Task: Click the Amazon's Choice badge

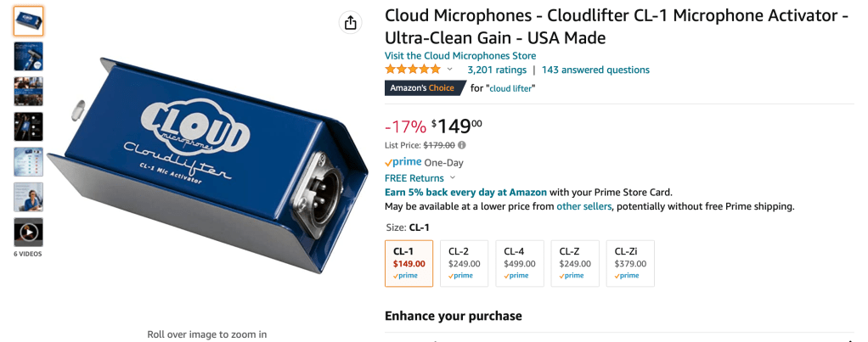Action: tap(426, 87)
